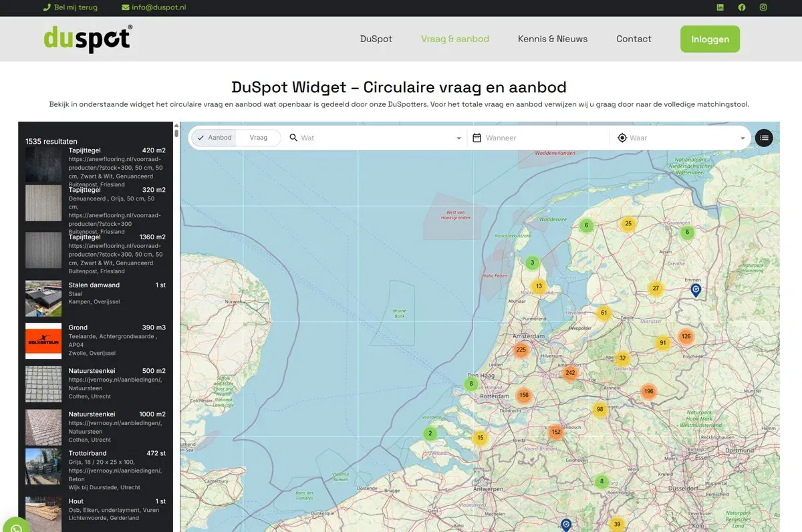Go to the Contact page
Screen dimensions: 802x532
[634, 39]
